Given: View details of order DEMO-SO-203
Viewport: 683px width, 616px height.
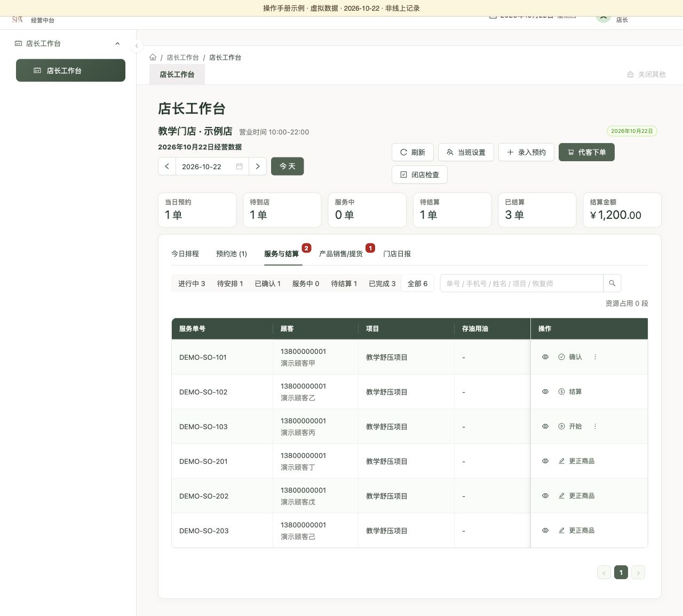Looking at the screenshot, I should (545, 531).
